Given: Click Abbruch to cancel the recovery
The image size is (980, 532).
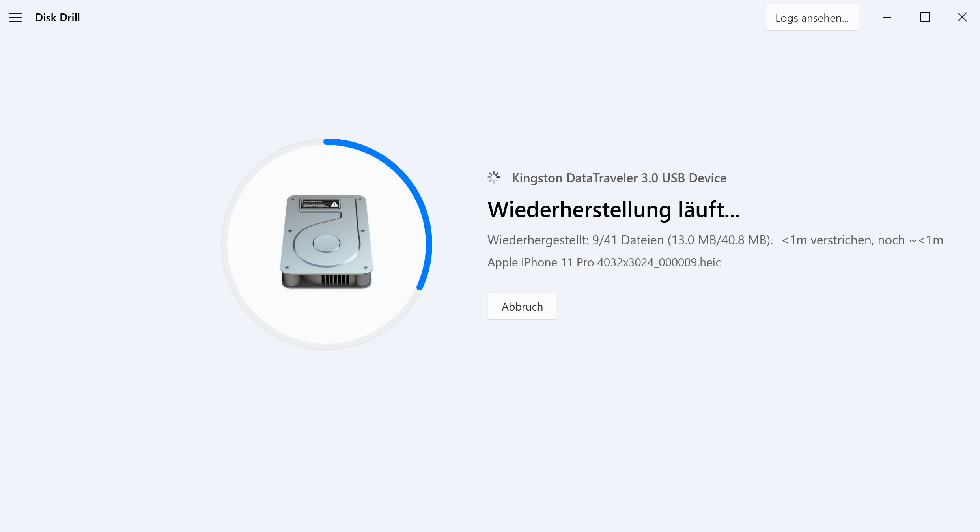Looking at the screenshot, I should [521, 306].
